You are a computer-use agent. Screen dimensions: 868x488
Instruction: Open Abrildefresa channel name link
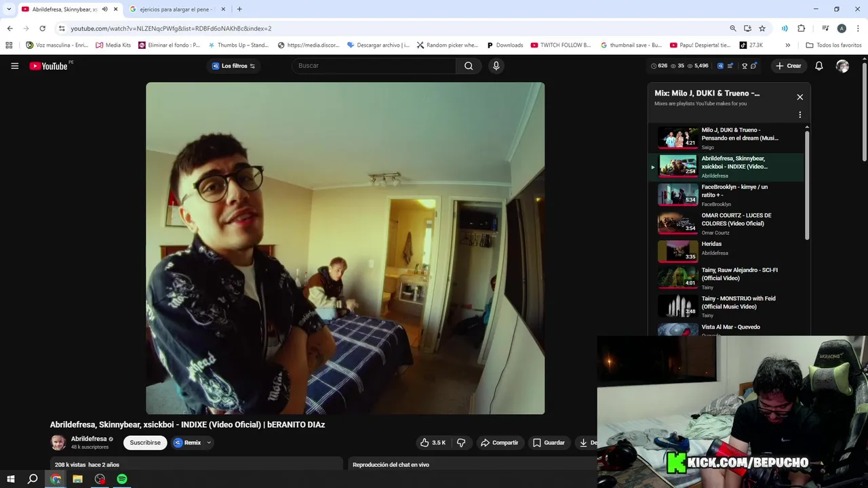89,439
